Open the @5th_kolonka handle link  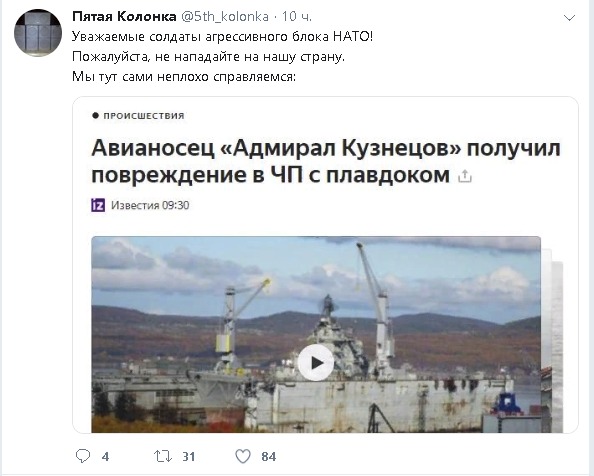coord(225,17)
